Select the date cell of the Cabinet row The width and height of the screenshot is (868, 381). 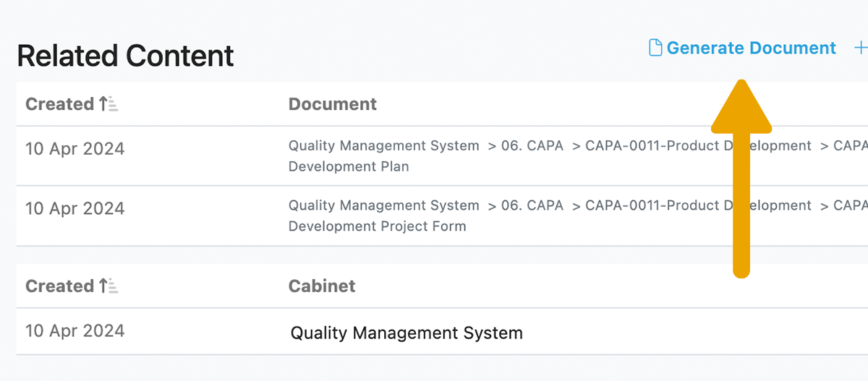click(x=75, y=331)
